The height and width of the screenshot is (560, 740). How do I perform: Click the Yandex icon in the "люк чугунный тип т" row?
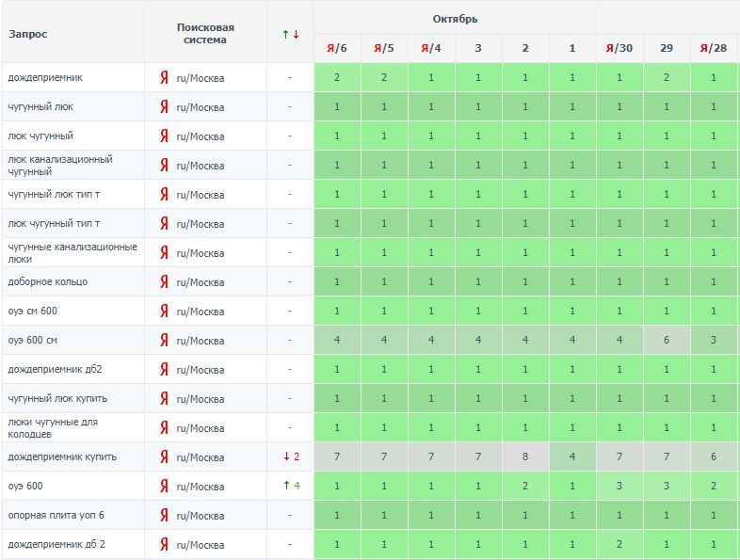[x=164, y=223]
